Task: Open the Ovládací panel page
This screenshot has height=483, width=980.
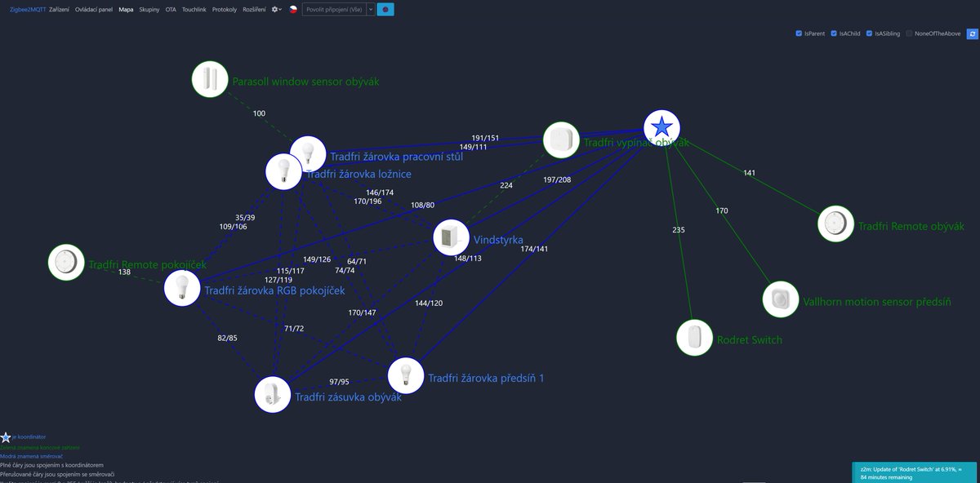Action: tap(94, 9)
